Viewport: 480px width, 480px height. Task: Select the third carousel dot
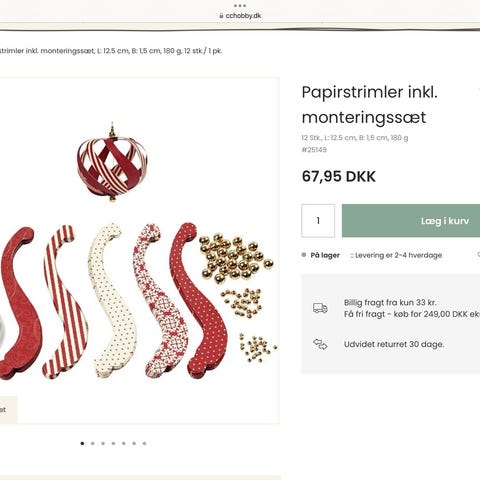coord(103,443)
